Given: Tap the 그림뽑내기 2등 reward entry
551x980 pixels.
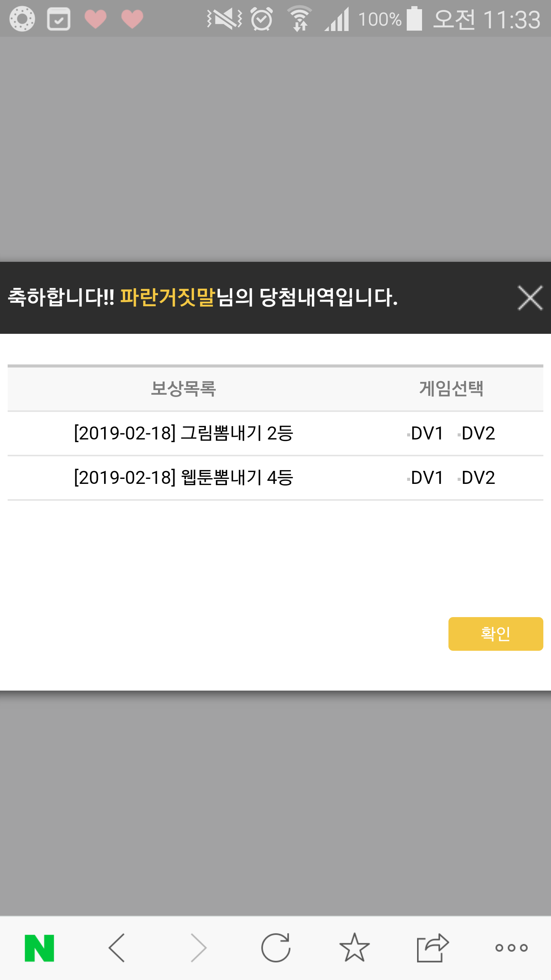Looking at the screenshot, I should [x=184, y=433].
